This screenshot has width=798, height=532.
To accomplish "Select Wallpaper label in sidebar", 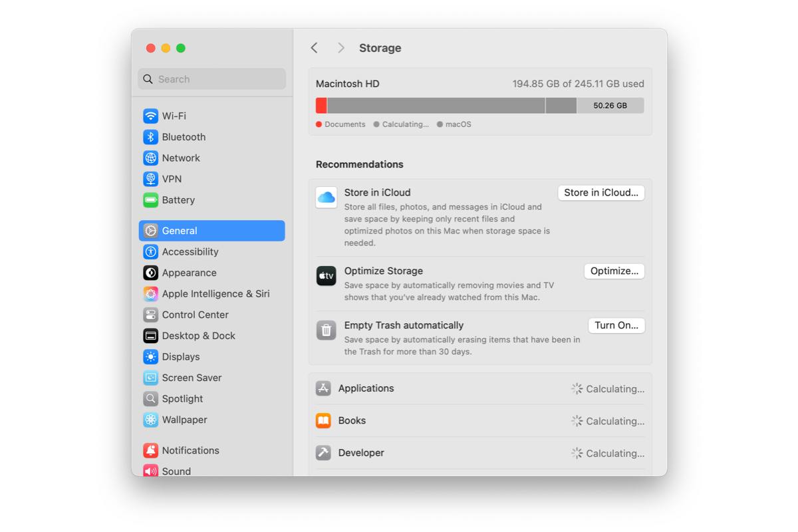I will click(x=185, y=420).
